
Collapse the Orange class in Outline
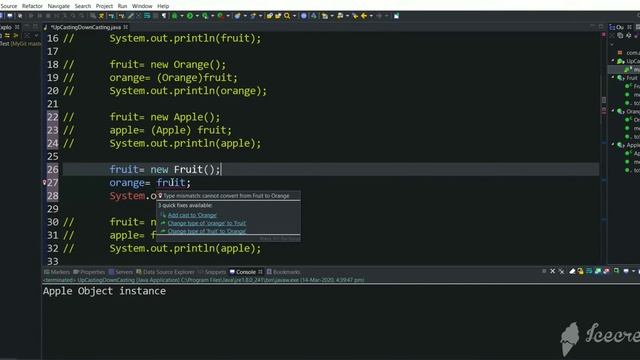click(x=613, y=111)
